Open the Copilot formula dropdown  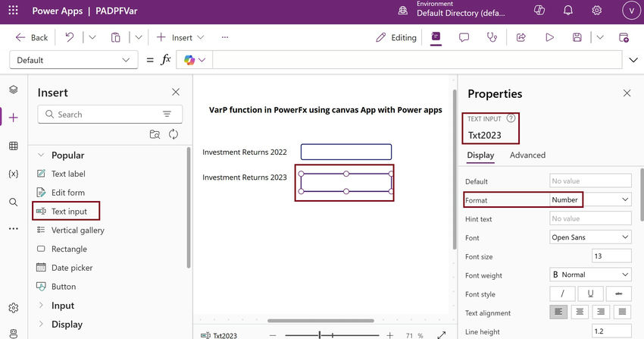pos(194,60)
